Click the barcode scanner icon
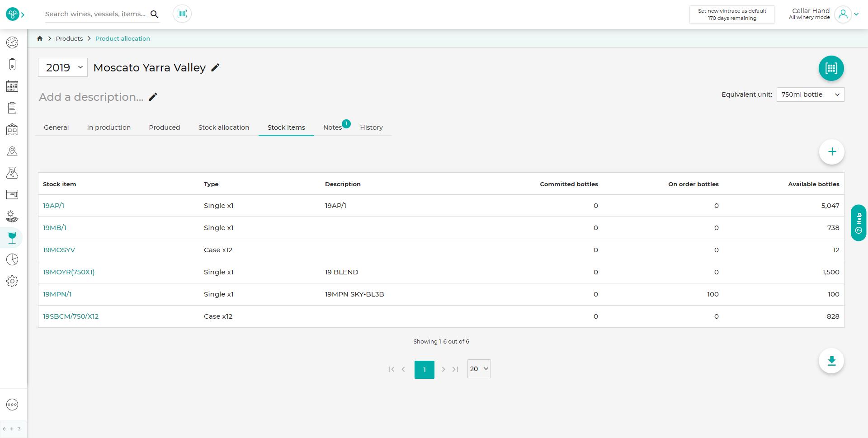 point(182,14)
